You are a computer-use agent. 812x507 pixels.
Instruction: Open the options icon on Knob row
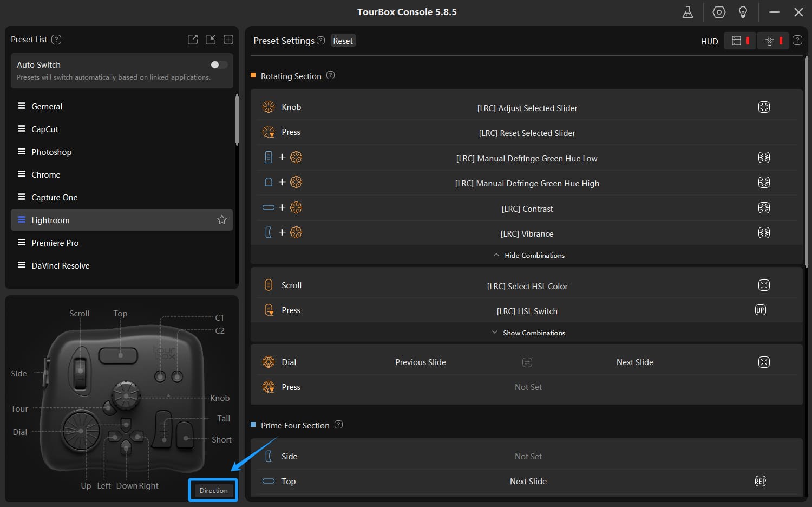[x=764, y=107]
